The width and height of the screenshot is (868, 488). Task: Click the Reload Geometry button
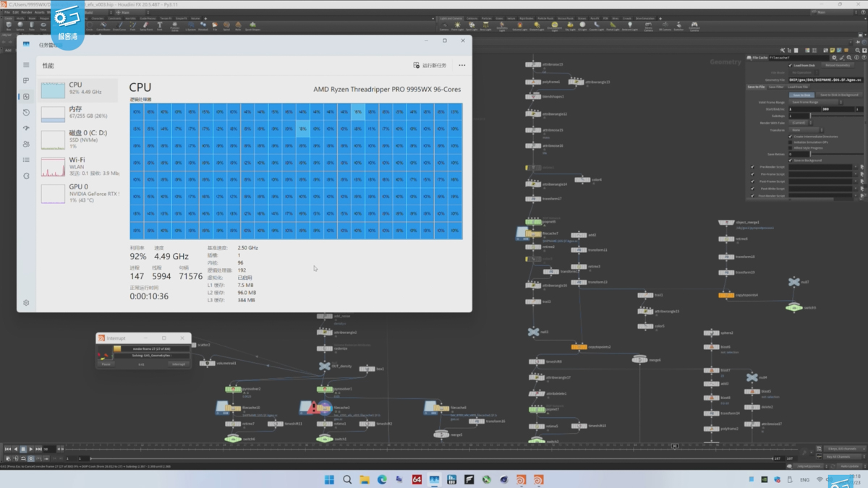tap(838, 65)
